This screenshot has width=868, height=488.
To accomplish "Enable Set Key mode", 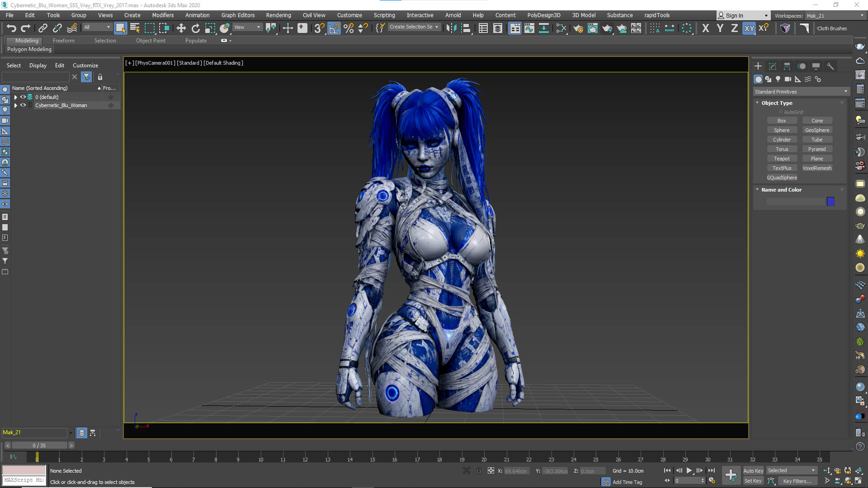I will [x=753, y=481].
